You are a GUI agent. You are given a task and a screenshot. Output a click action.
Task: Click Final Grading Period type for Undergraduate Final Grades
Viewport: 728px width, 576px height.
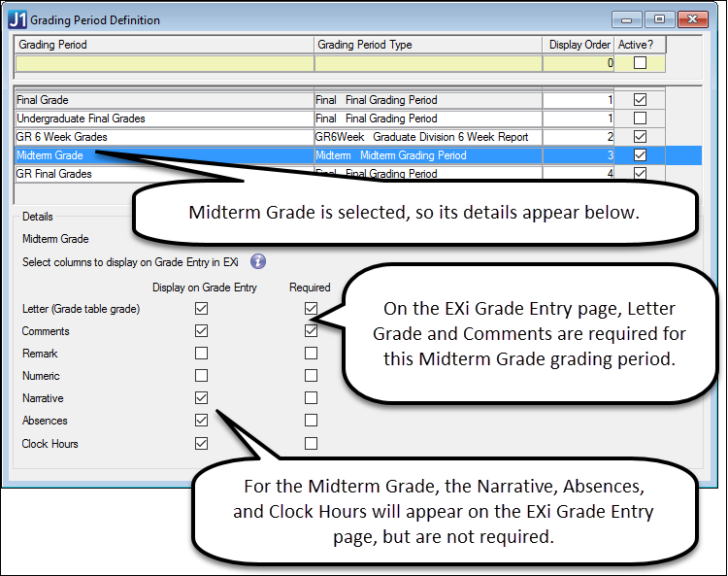pos(428,119)
